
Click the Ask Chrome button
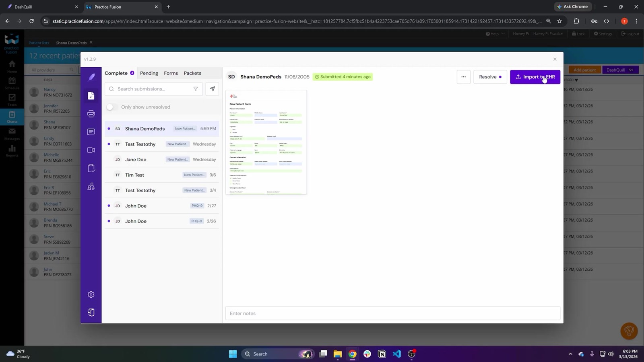coord(572,7)
